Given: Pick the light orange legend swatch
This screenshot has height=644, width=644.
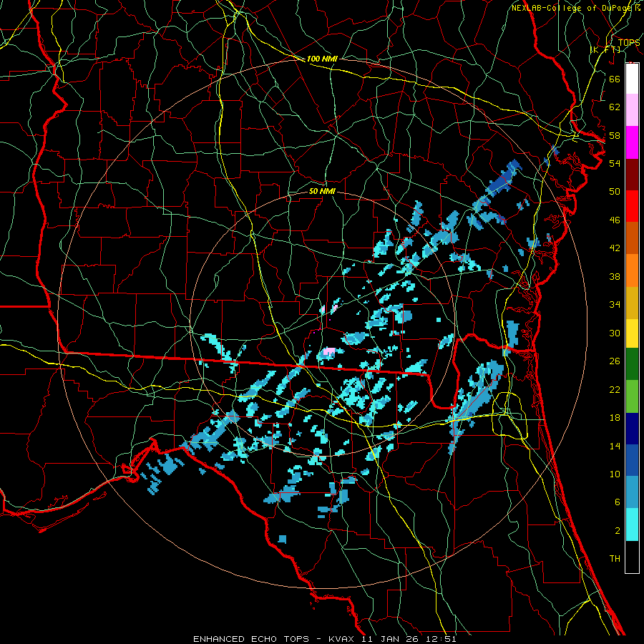Looking at the screenshot, I should pos(632,270).
